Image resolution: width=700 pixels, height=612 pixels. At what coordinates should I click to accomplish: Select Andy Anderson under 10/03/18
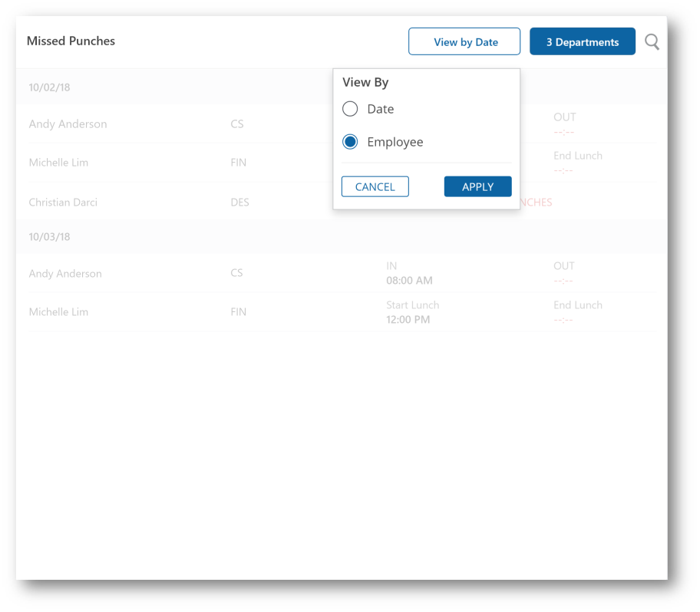point(65,274)
